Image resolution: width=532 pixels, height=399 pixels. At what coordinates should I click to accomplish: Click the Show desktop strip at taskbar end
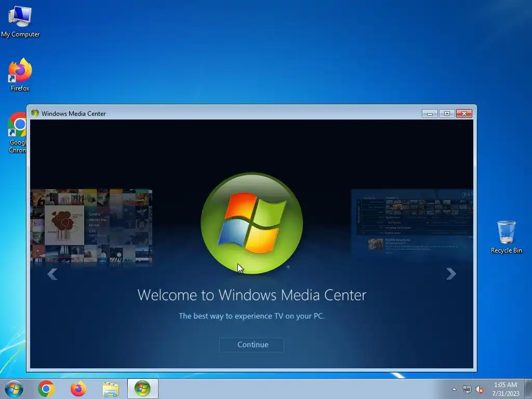(x=528, y=389)
